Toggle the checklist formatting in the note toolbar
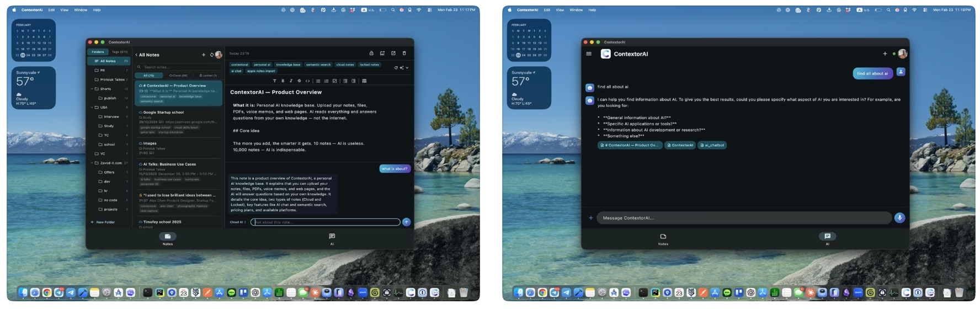 [334, 81]
